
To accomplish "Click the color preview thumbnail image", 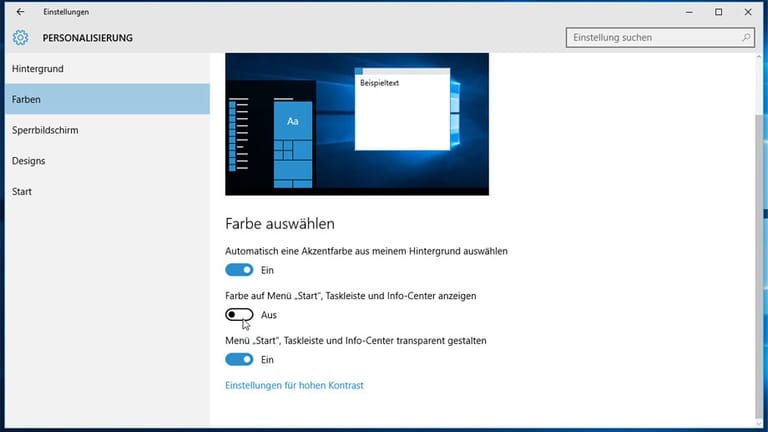I will pyautogui.click(x=357, y=124).
